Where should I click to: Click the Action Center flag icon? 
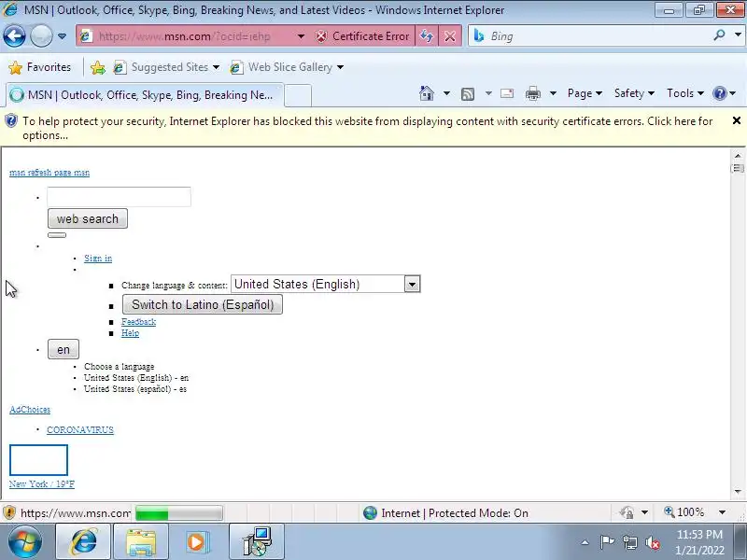point(606,542)
